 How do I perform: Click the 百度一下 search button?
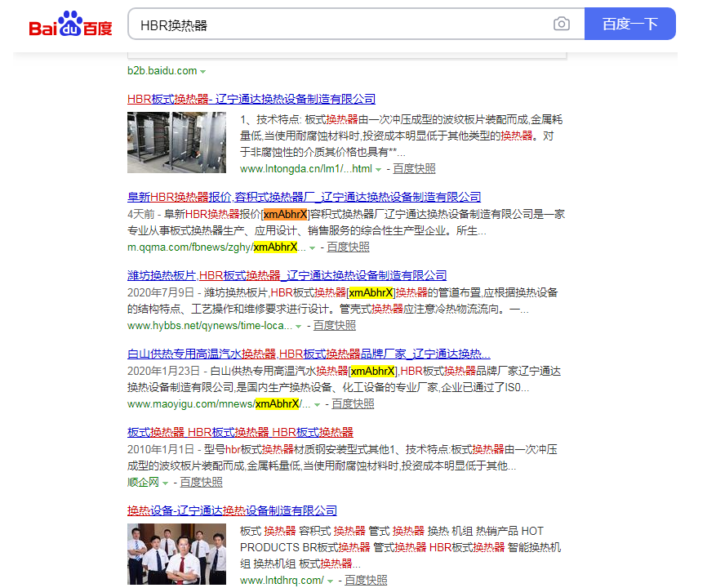tap(629, 24)
